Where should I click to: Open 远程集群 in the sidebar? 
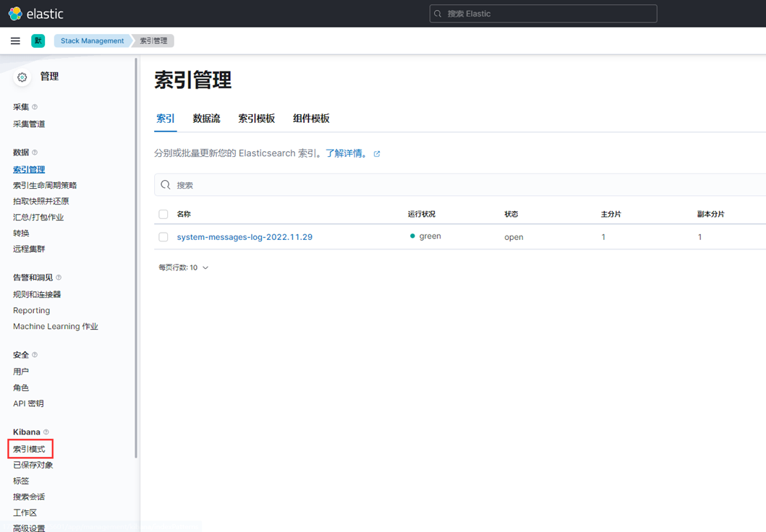point(29,249)
